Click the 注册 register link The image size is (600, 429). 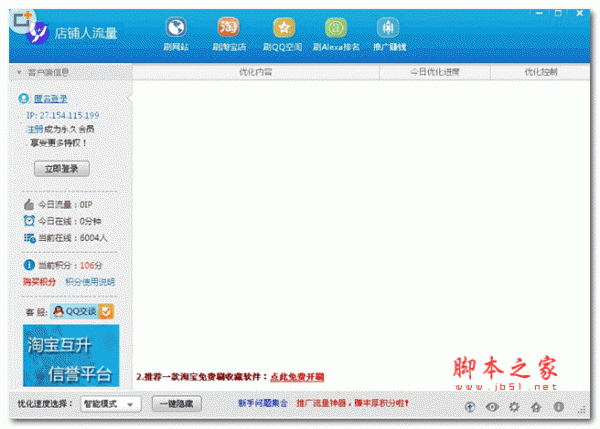(35, 129)
